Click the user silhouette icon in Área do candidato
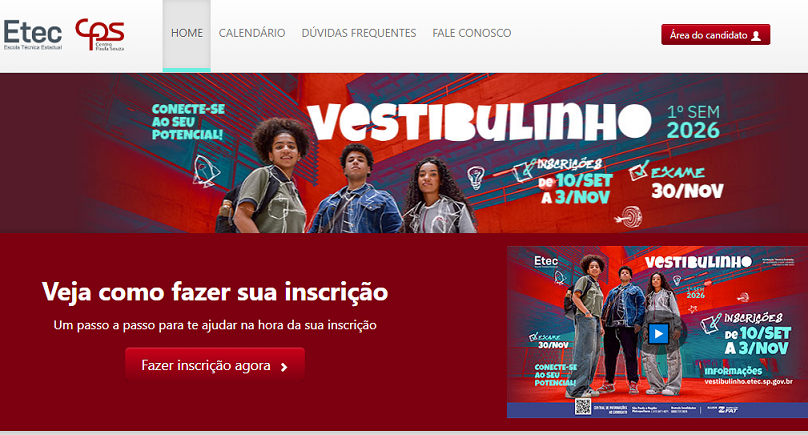The image size is (808, 435). tap(756, 36)
